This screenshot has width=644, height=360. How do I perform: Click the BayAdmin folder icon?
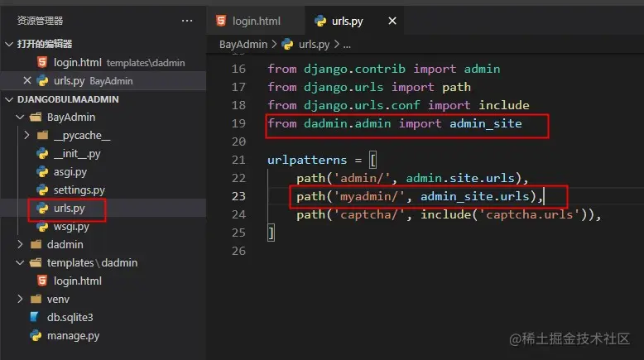(36, 118)
